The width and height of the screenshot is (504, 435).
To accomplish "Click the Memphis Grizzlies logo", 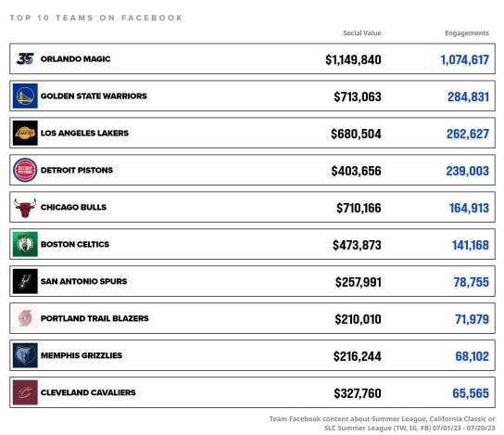I will 25,355.
